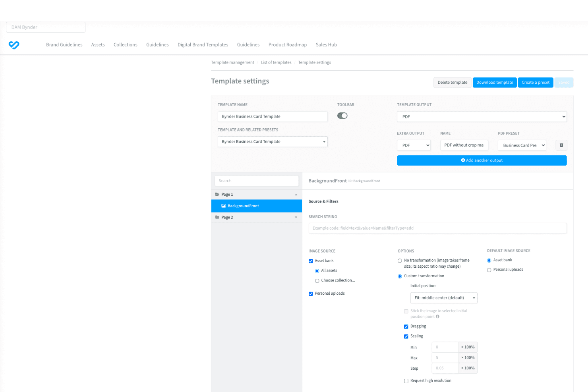The image size is (588, 392).
Task: Select the All assets radio button
Action: (317, 271)
